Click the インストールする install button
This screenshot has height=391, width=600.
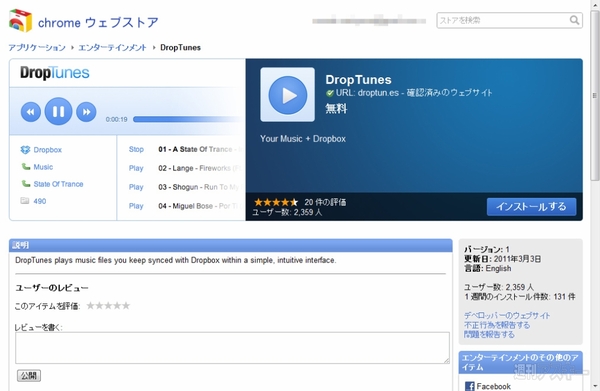coord(532,207)
